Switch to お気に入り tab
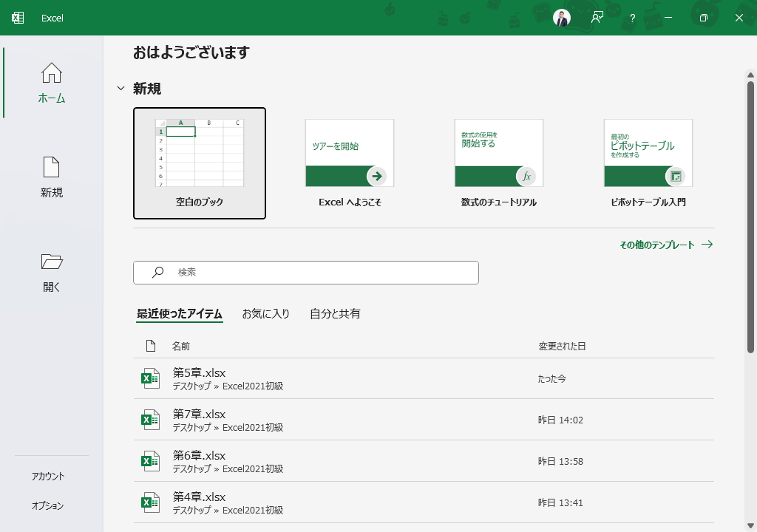 (x=265, y=314)
